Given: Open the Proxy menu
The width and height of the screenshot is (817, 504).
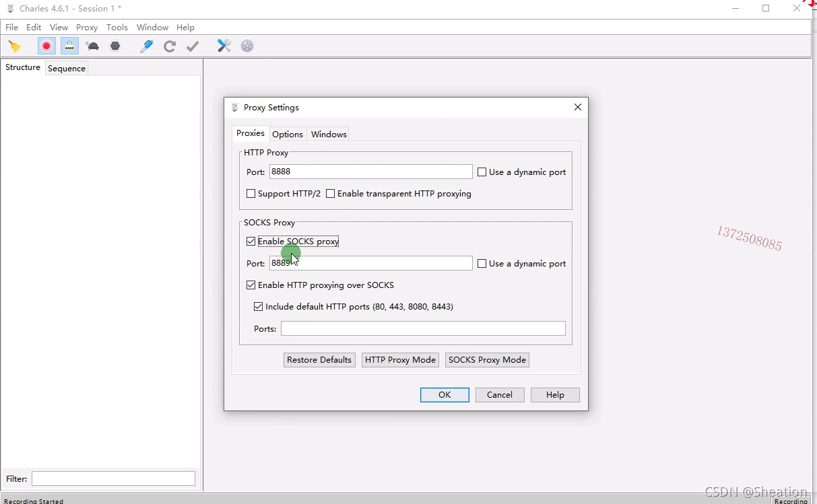Looking at the screenshot, I should click(x=87, y=28).
